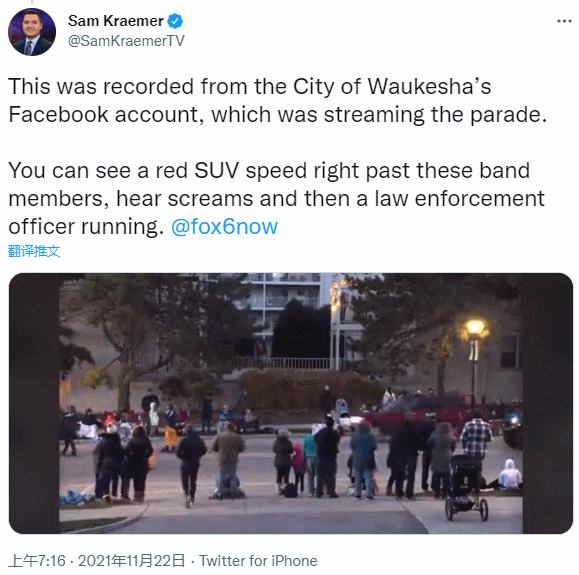
Task: Open the @fox6now mention
Action: click(x=224, y=226)
